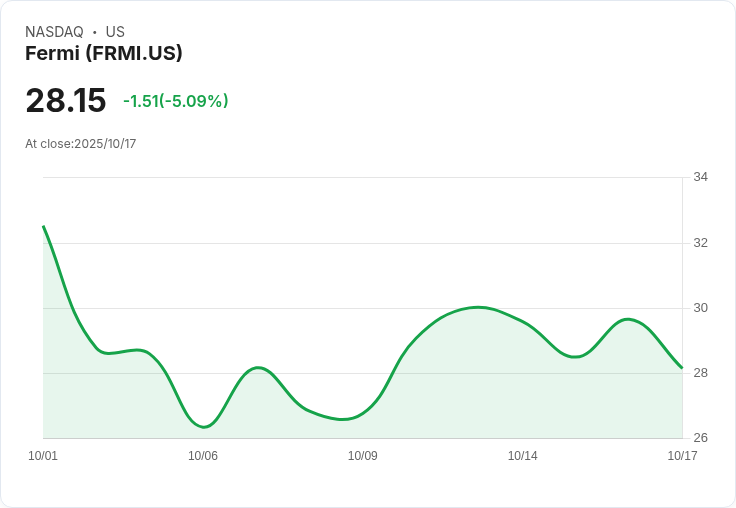
Task: Click the 26 price axis label
Action: (x=700, y=438)
